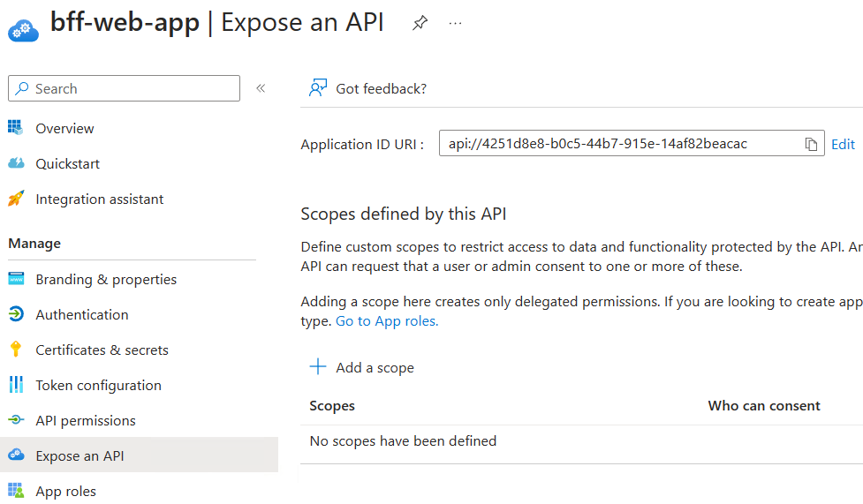Pin the Expose an API blade
Screen dimensions: 863x504
(420, 23)
